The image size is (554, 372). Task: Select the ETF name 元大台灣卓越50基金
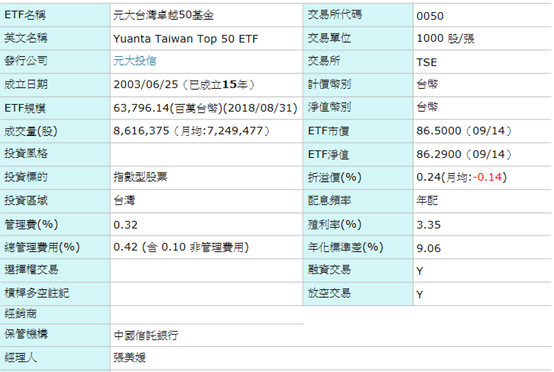click(164, 15)
